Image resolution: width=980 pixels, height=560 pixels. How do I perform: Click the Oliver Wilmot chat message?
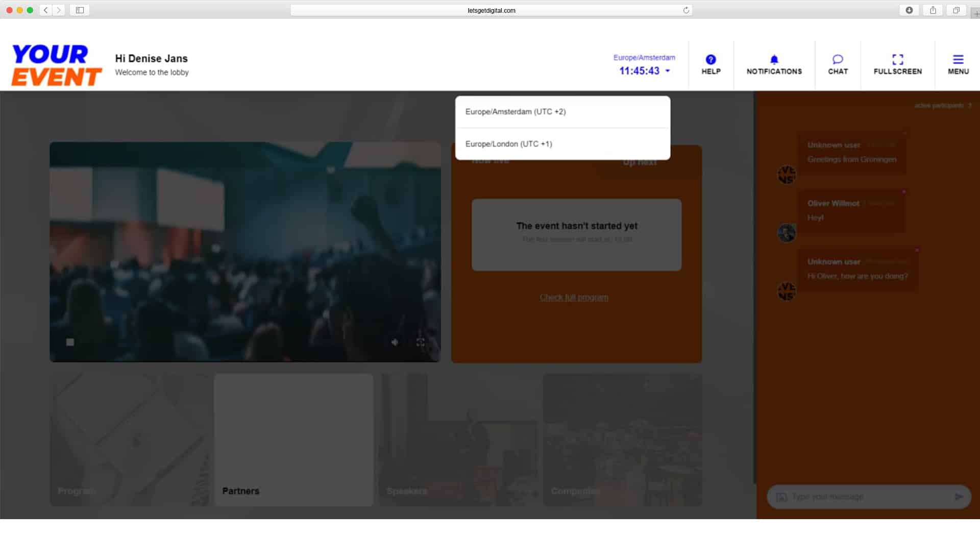(851, 211)
